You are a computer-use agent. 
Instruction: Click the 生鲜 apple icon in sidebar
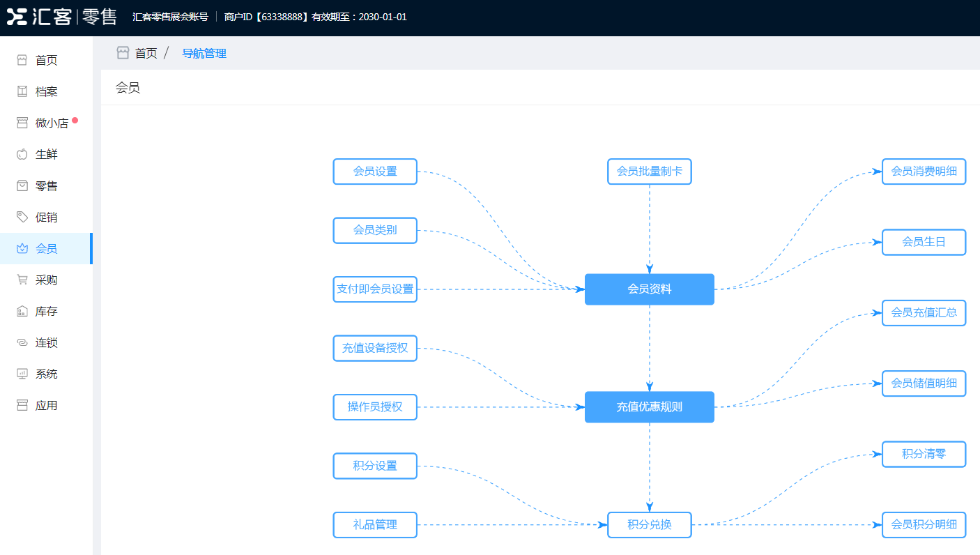22,155
